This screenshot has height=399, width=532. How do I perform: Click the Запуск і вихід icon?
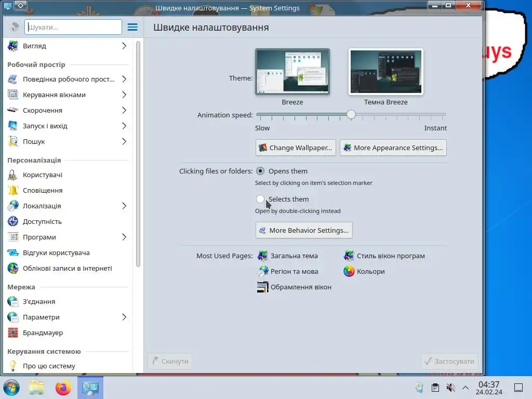13,126
